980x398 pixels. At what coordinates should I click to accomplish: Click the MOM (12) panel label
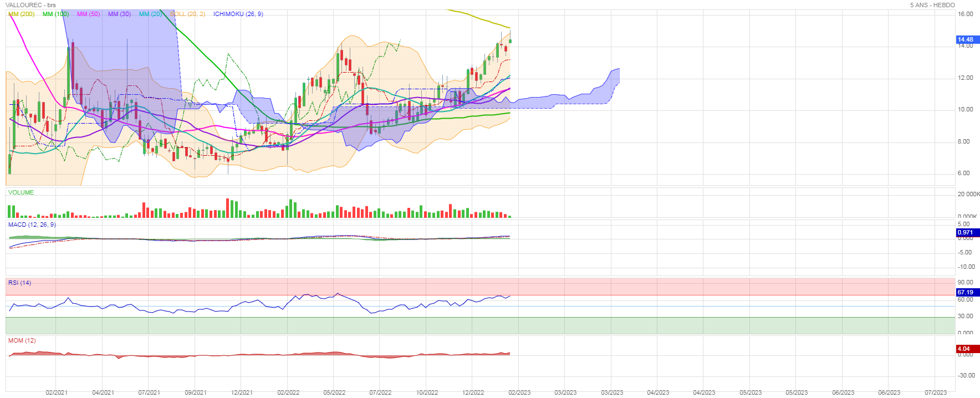coord(22,340)
